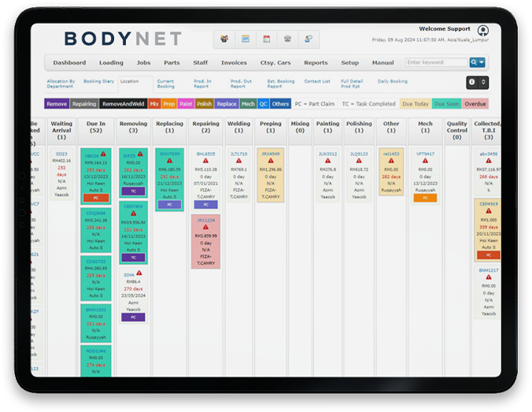Click the blue QC legend swatch

click(263, 104)
